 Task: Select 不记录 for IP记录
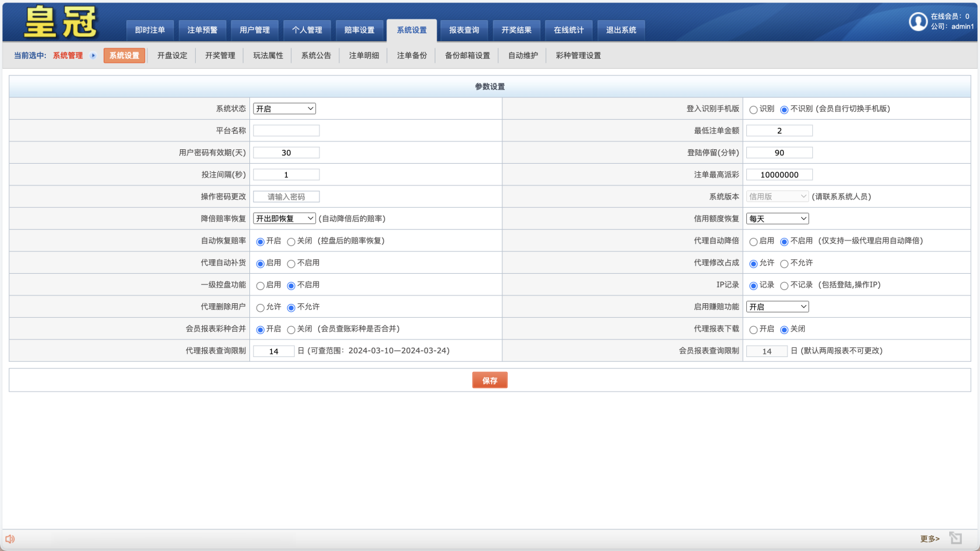point(784,285)
